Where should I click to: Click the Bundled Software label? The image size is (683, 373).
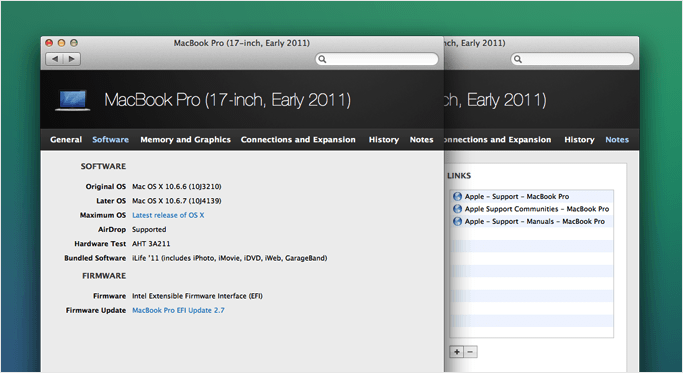coord(95,258)
